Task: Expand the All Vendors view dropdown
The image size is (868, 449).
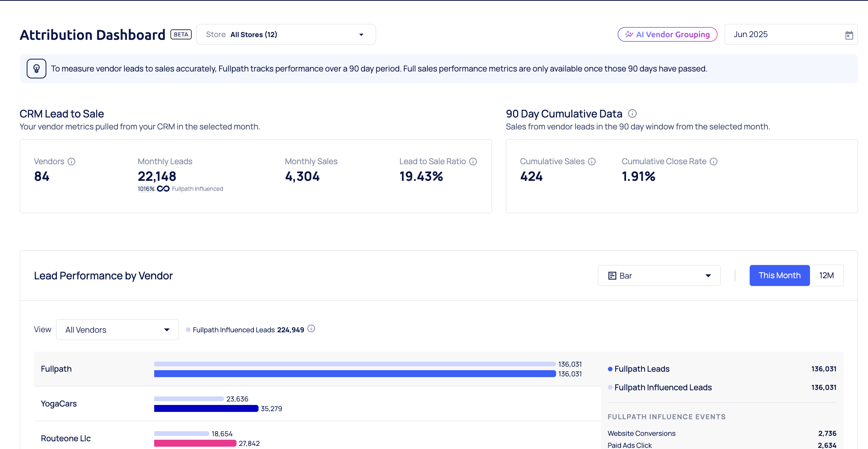Action: [117, 330]
